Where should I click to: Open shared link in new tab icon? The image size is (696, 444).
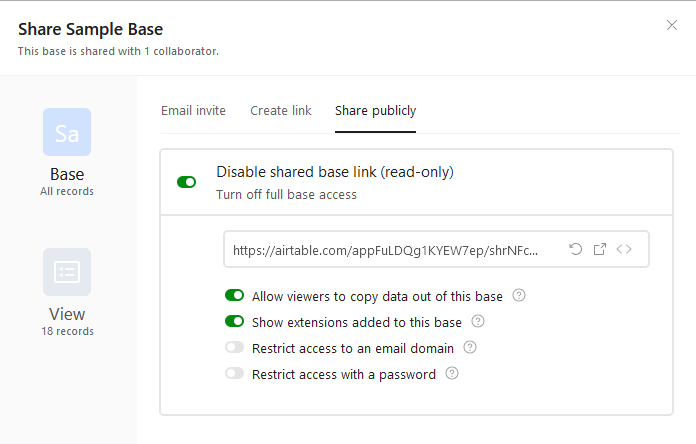tap(600, 249)
